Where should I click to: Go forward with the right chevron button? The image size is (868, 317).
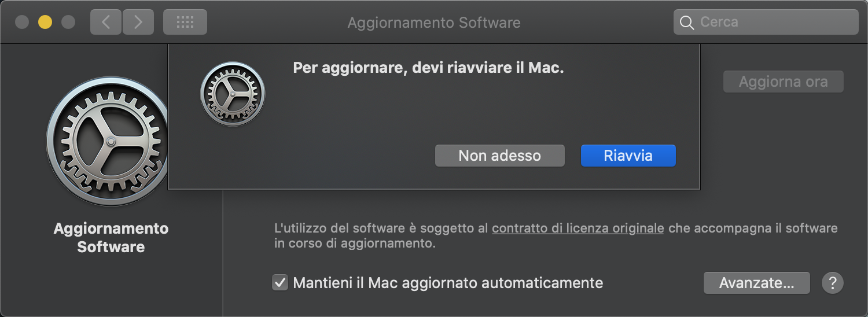click(138, 23)
